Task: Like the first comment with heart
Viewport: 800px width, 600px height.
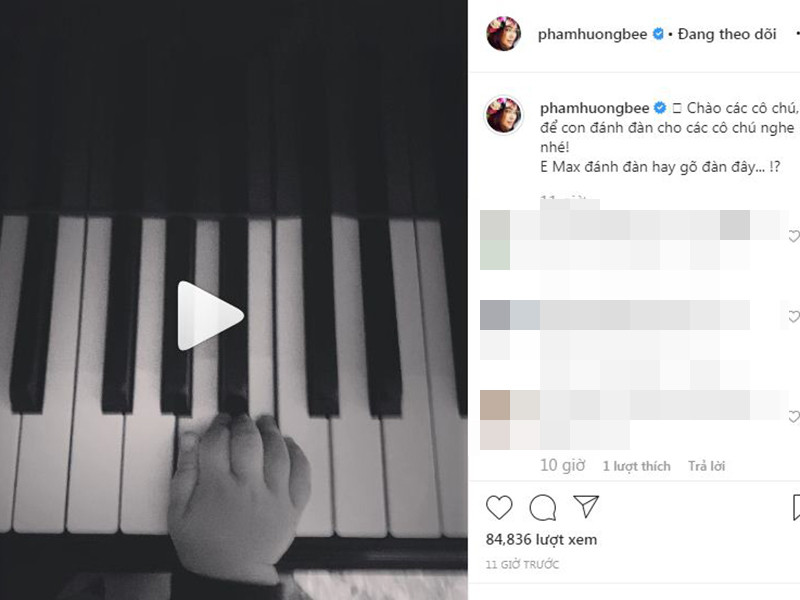Action: [x=794, y=236]
